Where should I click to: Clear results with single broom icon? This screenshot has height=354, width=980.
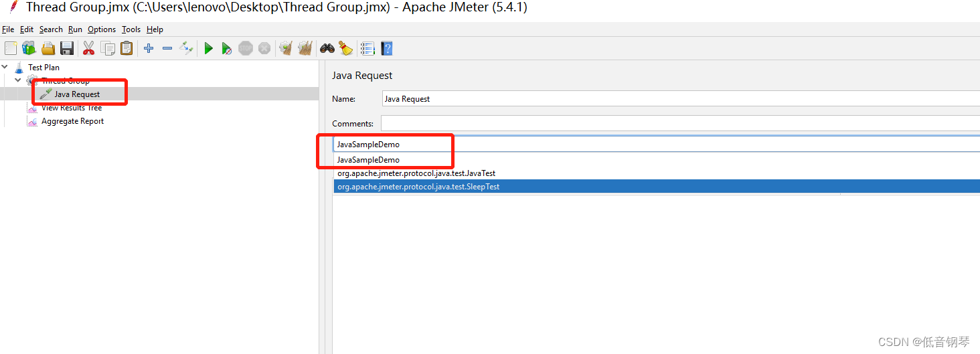point(286,48)
